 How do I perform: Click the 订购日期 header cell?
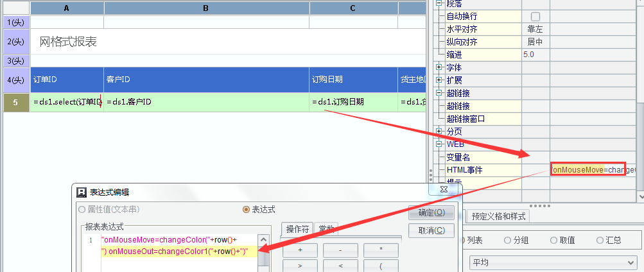[x=353, y=80]
